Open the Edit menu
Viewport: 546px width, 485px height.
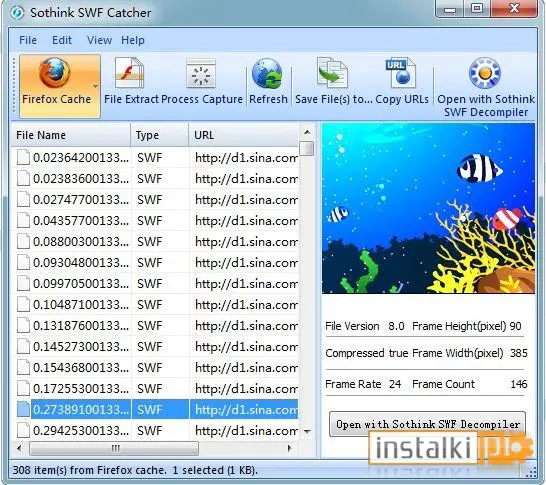click(62, 40)
